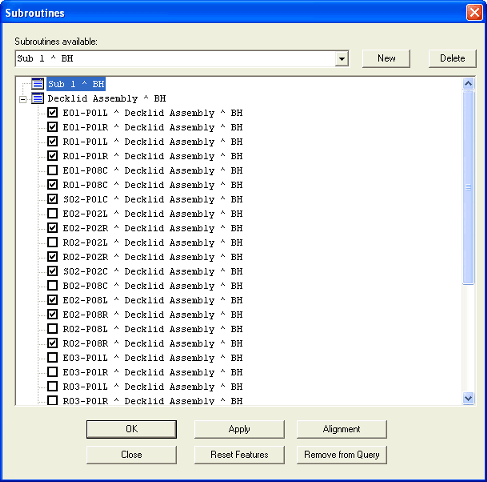Select the Sub 1 ^ BH tree item
The image size is (487, 482).
pos(76,84)
